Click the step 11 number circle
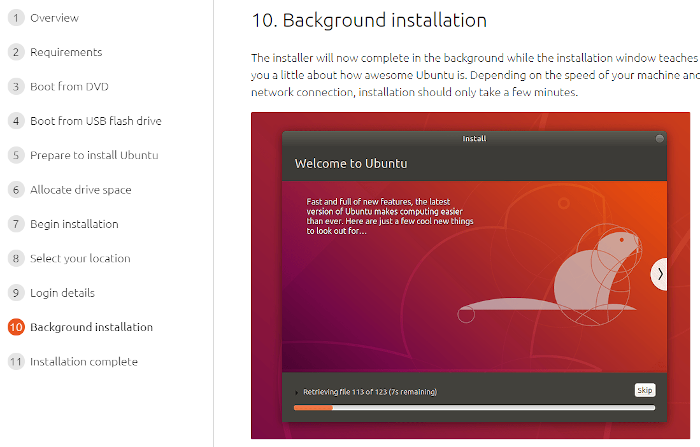700x447 pixels. click(16, 362)
